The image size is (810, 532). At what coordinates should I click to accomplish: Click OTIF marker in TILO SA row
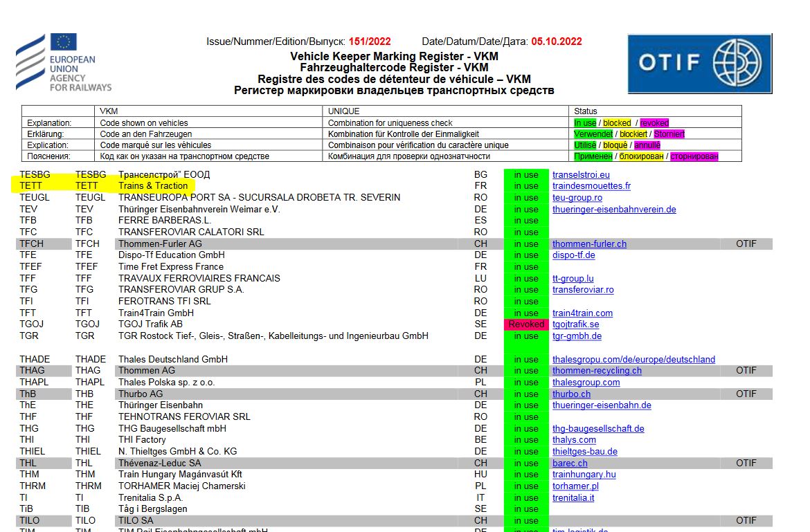click(746, 521)
